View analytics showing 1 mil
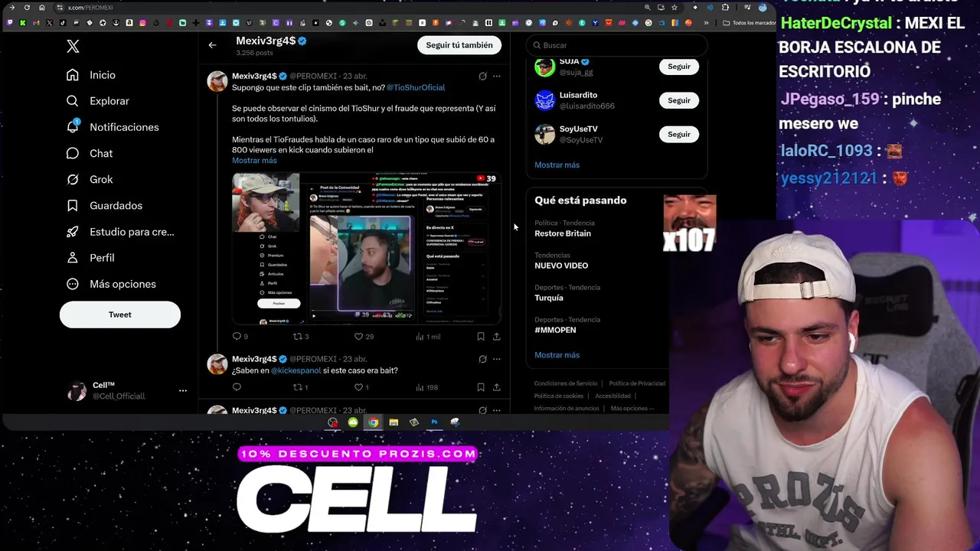Screen dimensions: 980x551 pos(428,337)
